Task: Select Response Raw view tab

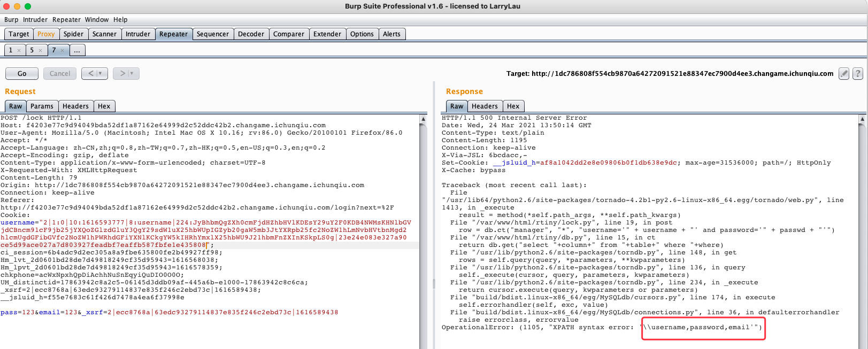Action: [457, 106]
